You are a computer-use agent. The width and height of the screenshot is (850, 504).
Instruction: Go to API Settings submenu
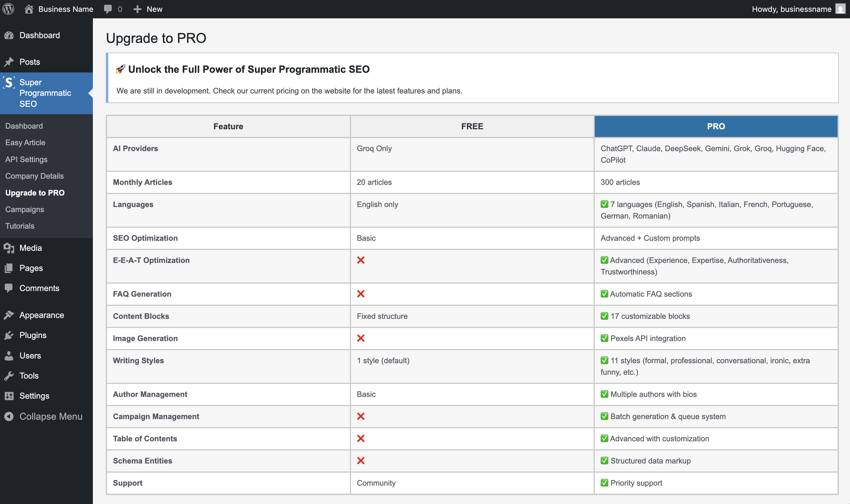coord(26,159)
